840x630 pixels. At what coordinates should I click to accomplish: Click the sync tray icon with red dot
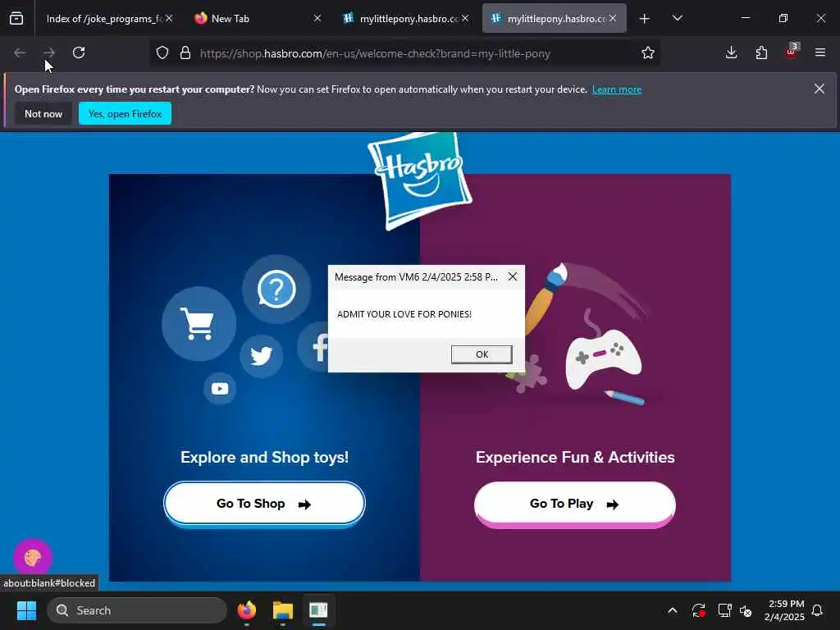click(699, 610)
